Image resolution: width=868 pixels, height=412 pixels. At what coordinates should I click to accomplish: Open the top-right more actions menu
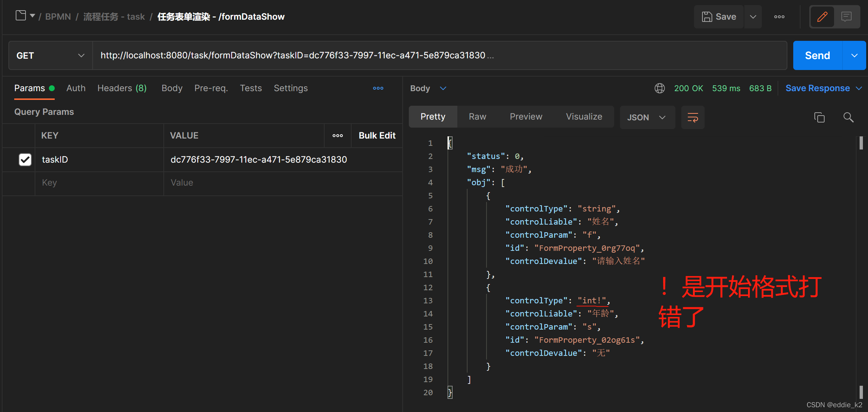779,17
